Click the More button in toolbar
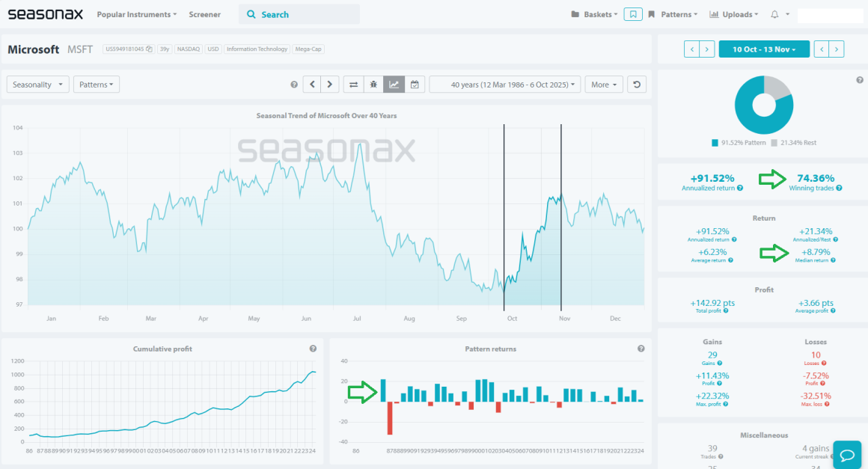The image size is (868, 469). (604, 85)
